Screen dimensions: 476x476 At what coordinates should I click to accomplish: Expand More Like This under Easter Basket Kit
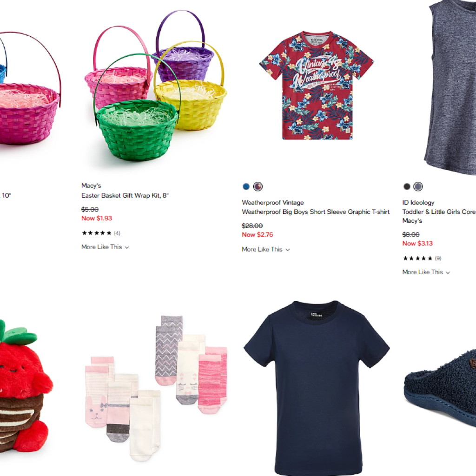click(105, 247)
